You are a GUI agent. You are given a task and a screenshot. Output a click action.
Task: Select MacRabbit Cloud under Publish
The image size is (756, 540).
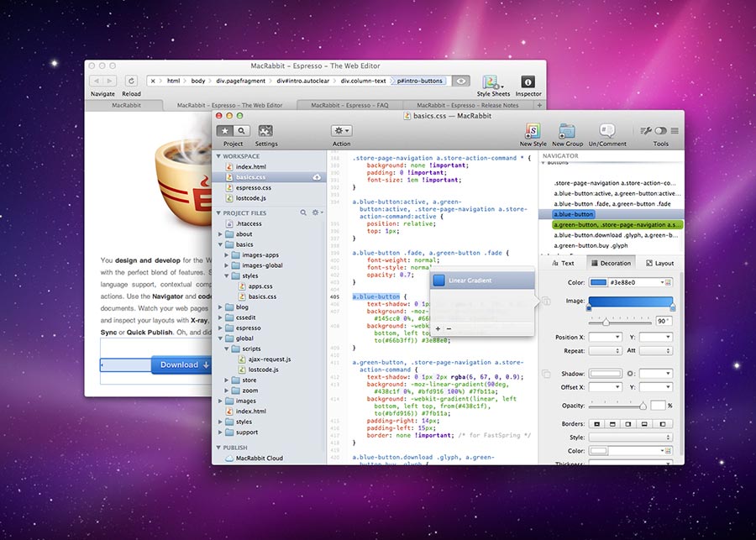[x=258, y=458]
